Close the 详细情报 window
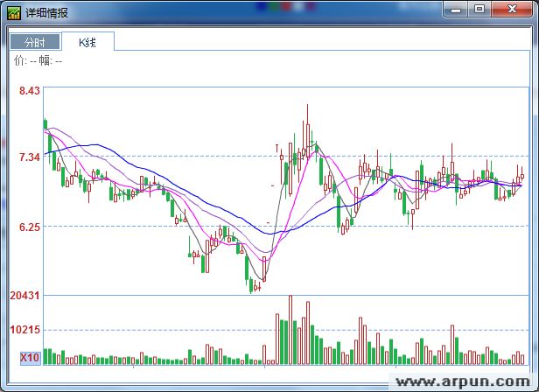Viewport: 539px width, 392px height. pos(511,9)
